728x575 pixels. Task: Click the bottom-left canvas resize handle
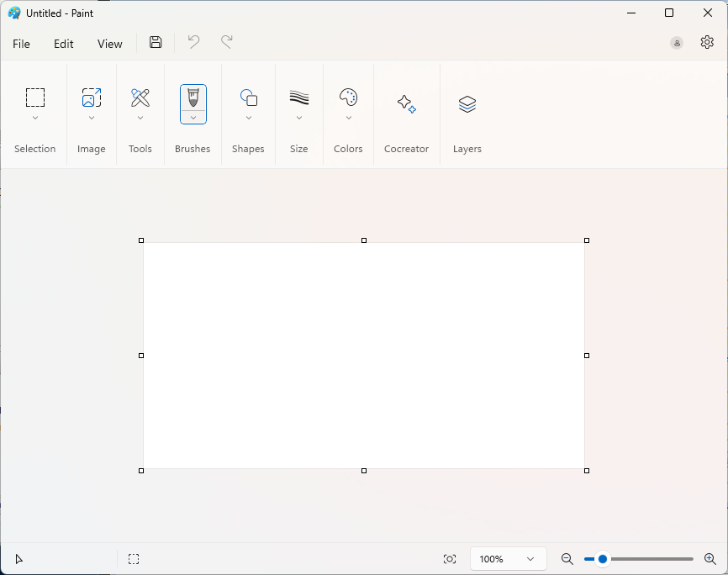141,471
